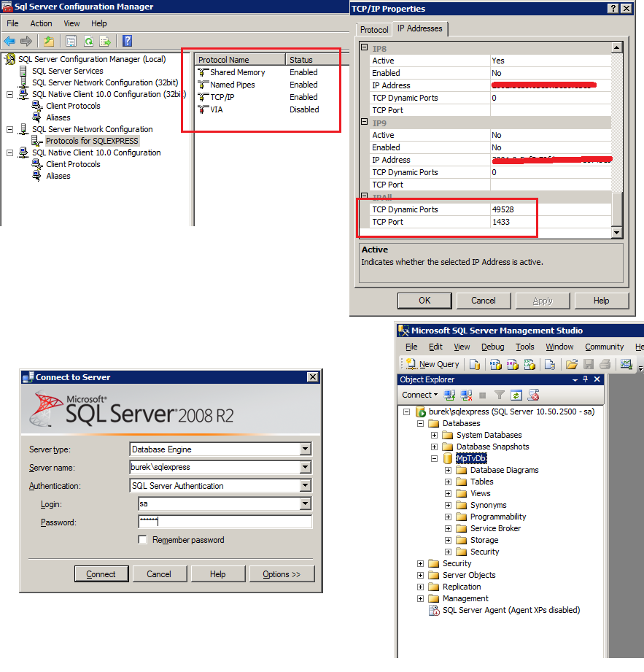Click the Stop square in Object Explorer

[x=483, y=395]
